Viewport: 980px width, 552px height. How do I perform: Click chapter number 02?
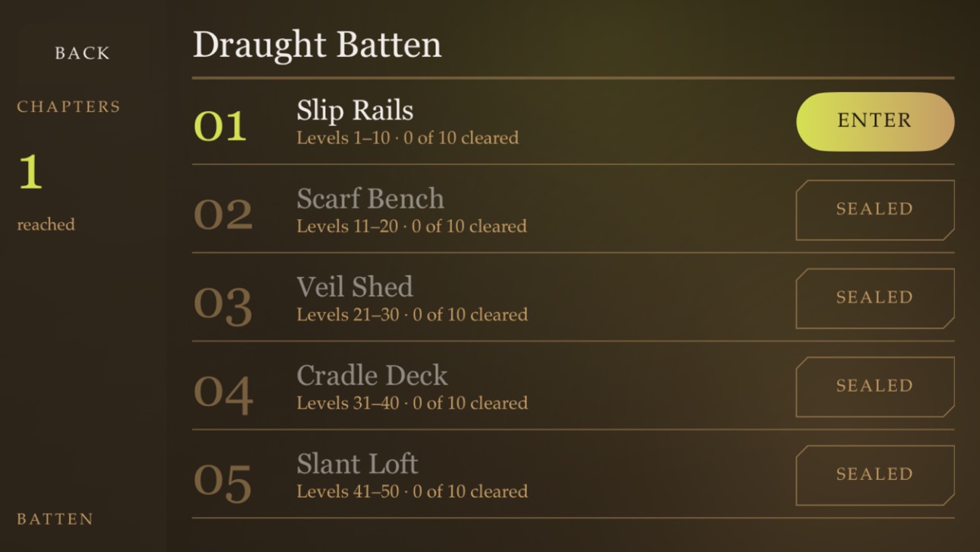pyautogui.click(x=223, y=215)
